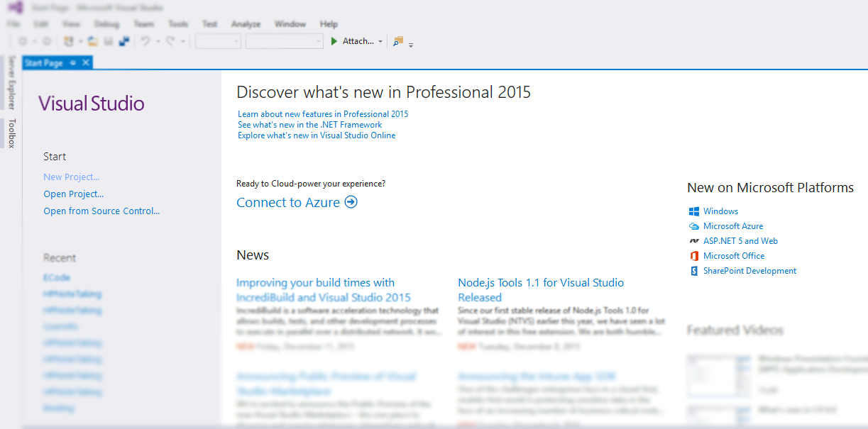This screenshot has height=429, width=868.
Task: Click the Open Project... link
Action: coord(74,194)
